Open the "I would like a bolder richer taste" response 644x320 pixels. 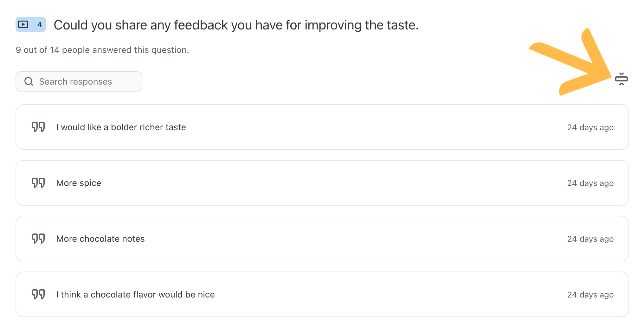click(121, 127)
